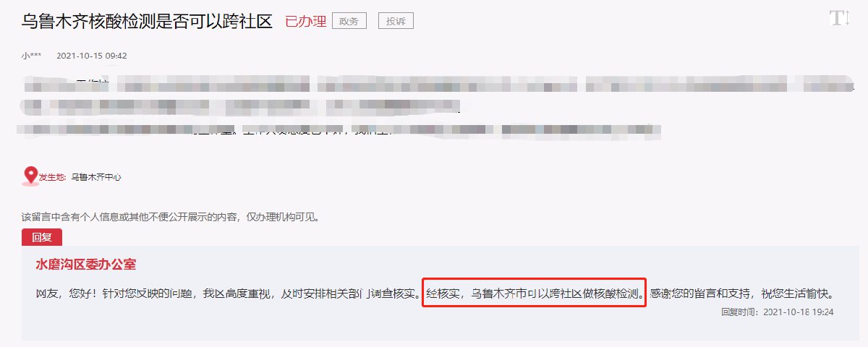The width and height of the screenshot is (868, 347).
Task: Open the 回复 tab label
Action: pyautogui.click(x=42, y=237)
